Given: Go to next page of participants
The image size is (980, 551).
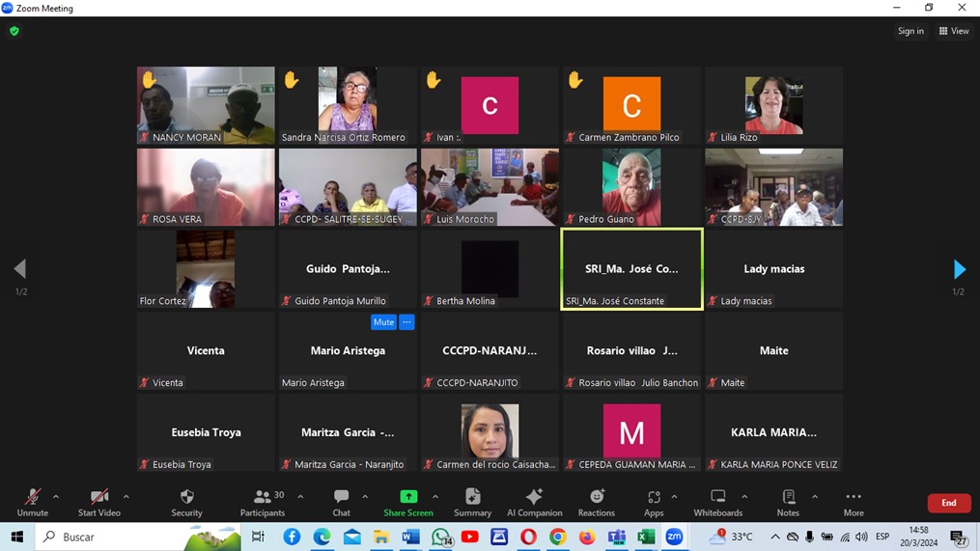Looking at the screenshot, I should [x=959, y=269].
